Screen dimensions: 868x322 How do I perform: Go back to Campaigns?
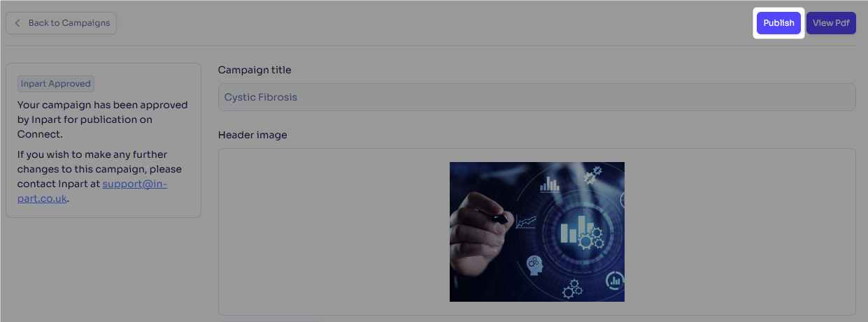coord(62,23)
